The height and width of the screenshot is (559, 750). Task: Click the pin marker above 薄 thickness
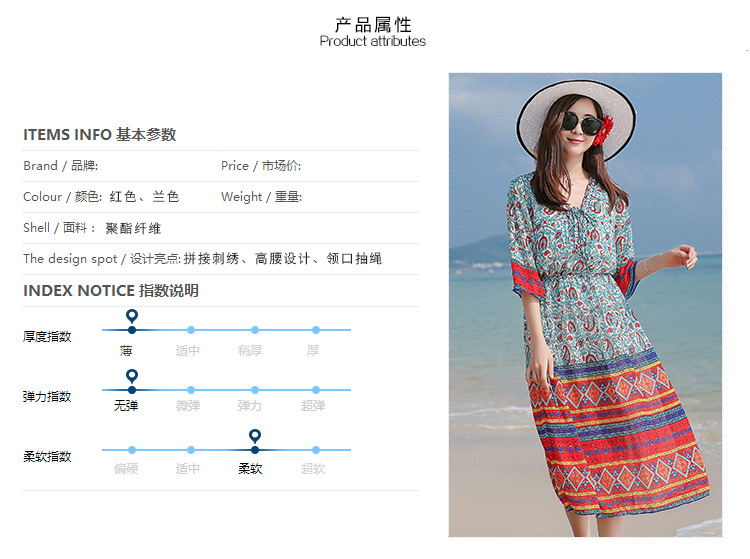click(132, 316)
